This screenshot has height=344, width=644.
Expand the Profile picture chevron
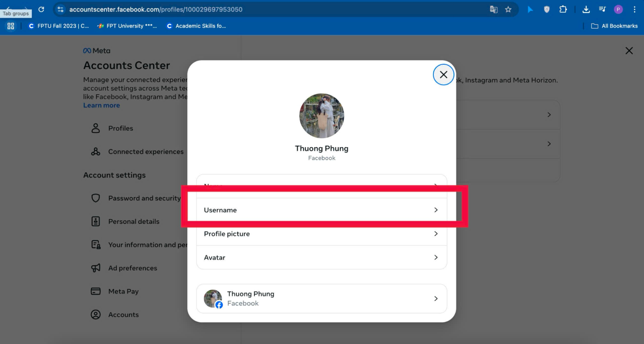[436, 234]
